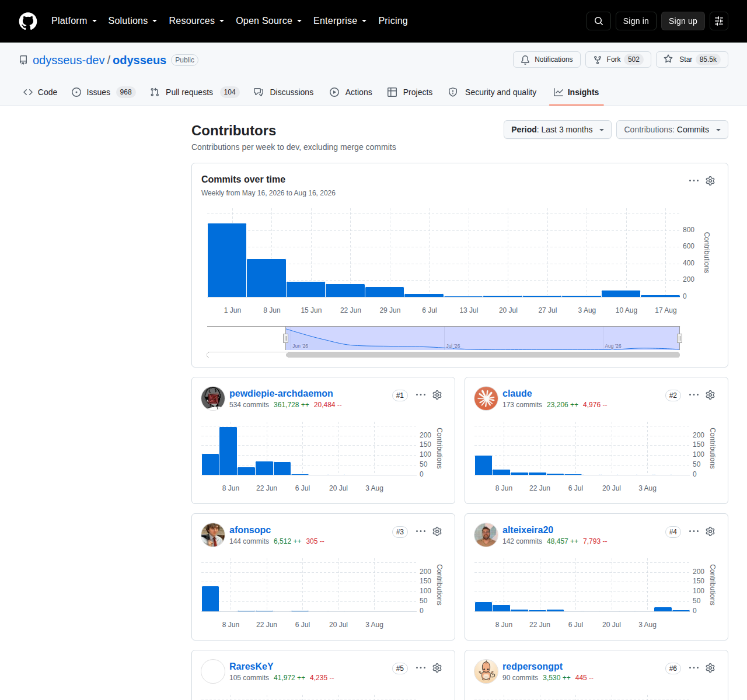Click the bell Notifications button
This screenshot has width=747, height=700.
point(547,60)
